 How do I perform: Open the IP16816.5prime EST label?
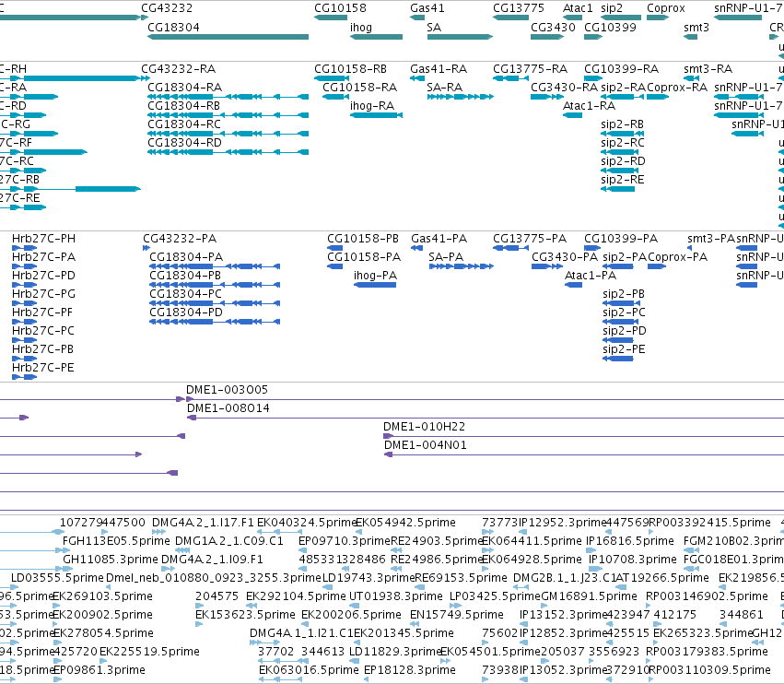630,541
